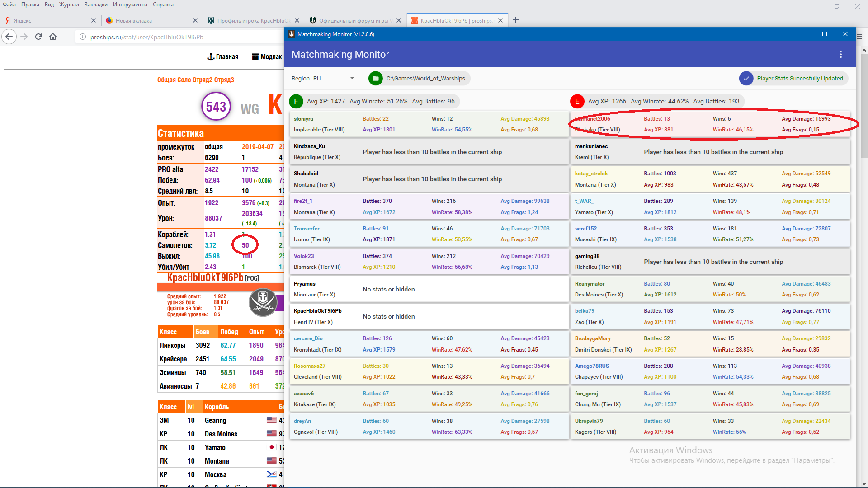Open the Закладки menu
The width and height of the screenshot is (868, 488).
[96, 5]
